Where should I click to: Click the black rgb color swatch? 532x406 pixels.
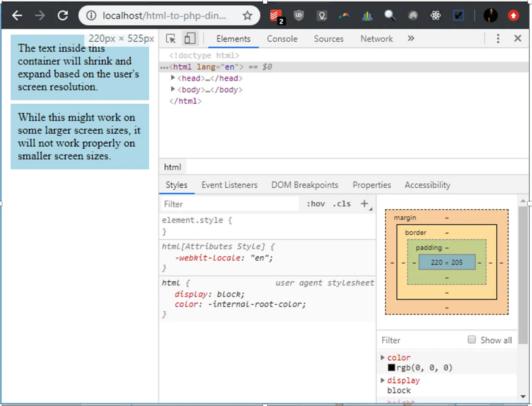(391, 368)
